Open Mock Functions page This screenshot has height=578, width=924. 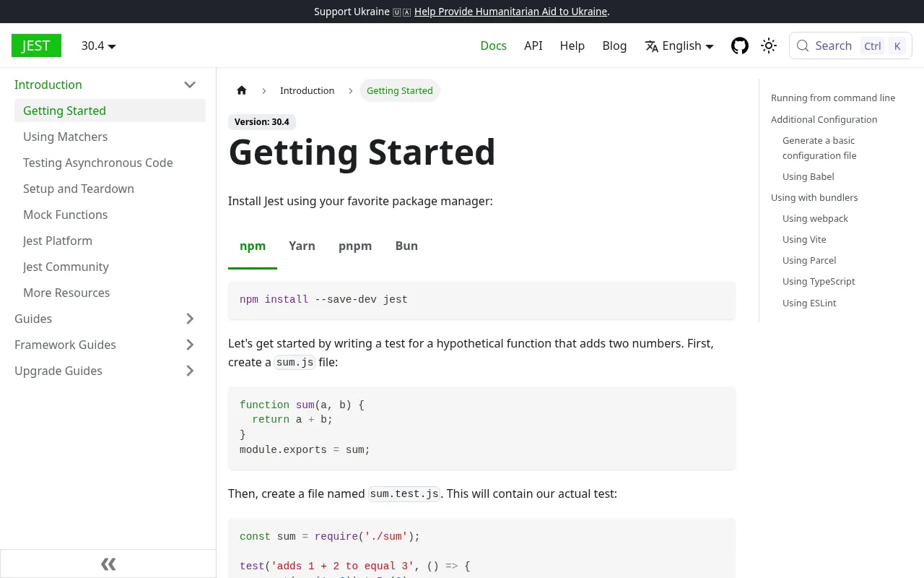coord(110,215)
